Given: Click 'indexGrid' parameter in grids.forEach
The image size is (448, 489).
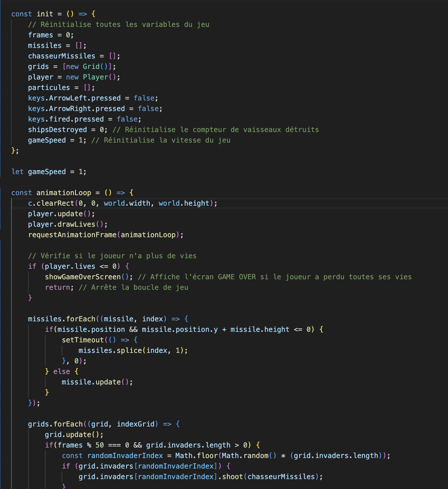Looking at the screenshot, I should (136, 424).
